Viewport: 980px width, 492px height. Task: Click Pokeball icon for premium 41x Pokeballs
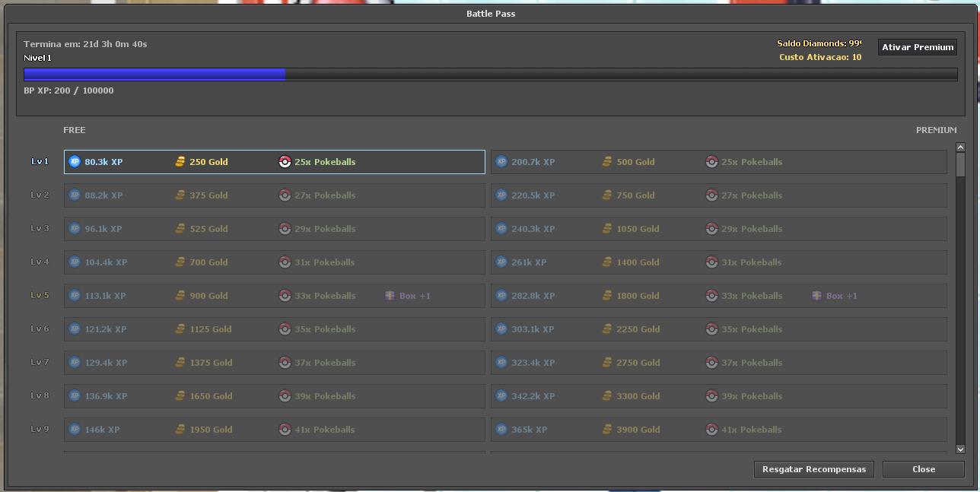click(x=711, y=430)
